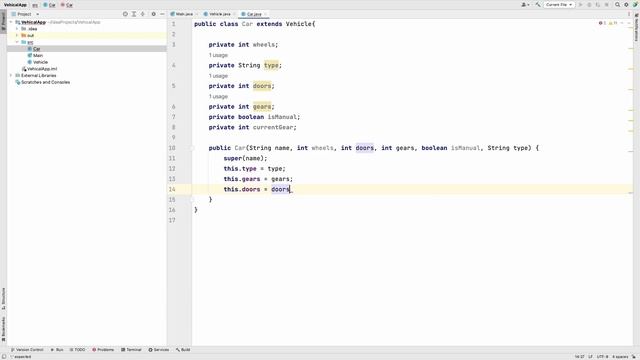The width and height of the screenshot is (640, 360).
Task: Click line:column position in status bar
Action: point(579,357)
